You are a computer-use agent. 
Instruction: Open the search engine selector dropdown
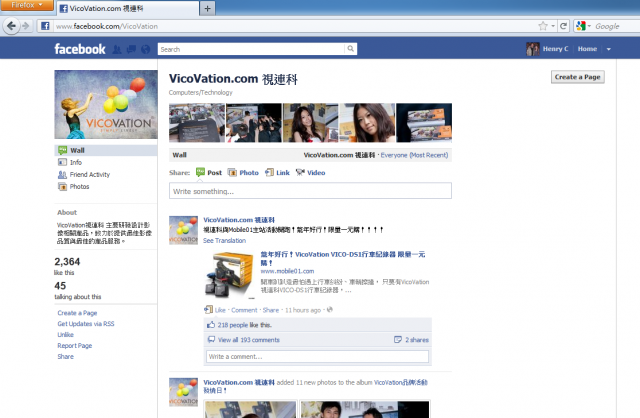[583, 26]
